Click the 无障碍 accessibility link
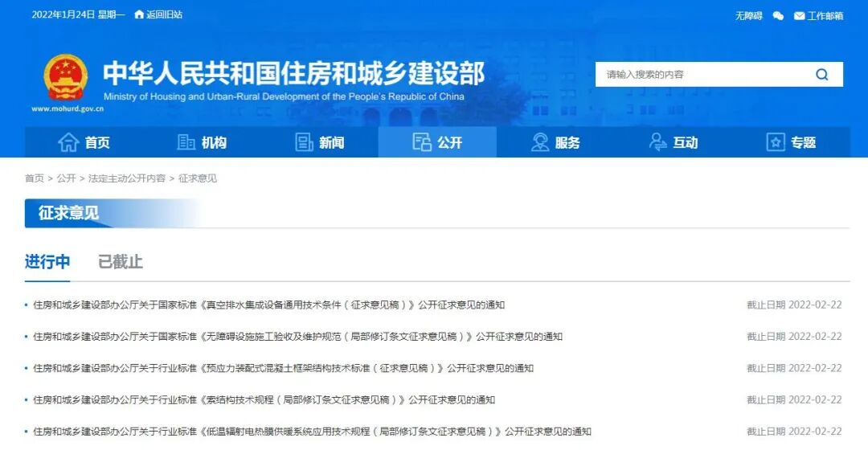Image resolution: width=868 pixels, height=450 pixels. pos(748,16)
